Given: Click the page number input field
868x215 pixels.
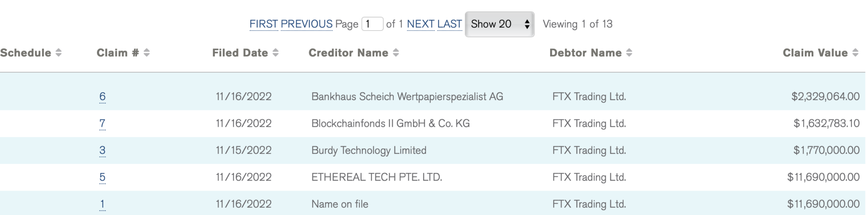Looking at the screenshot, I should 372,24.
